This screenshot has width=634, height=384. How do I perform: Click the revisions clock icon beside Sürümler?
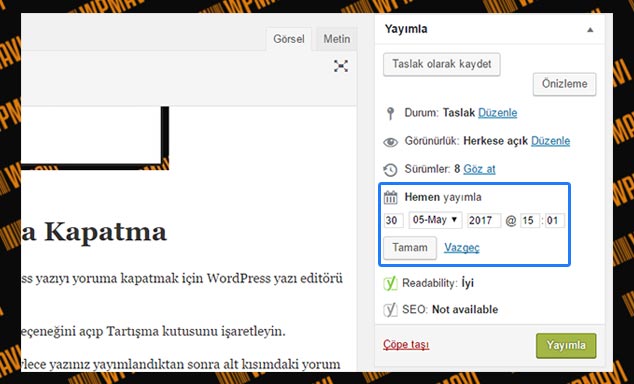click(x=390, y=170)
